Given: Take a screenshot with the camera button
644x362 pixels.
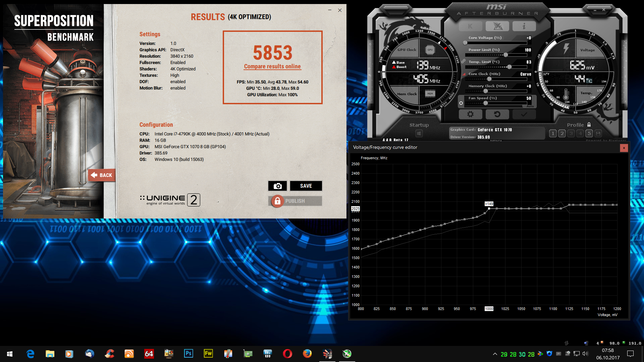Looking at the screenshot, I should click(277, 186).
